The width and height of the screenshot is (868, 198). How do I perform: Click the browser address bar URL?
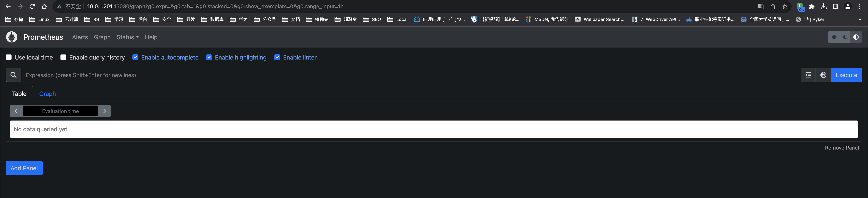(x=215, y=6)
